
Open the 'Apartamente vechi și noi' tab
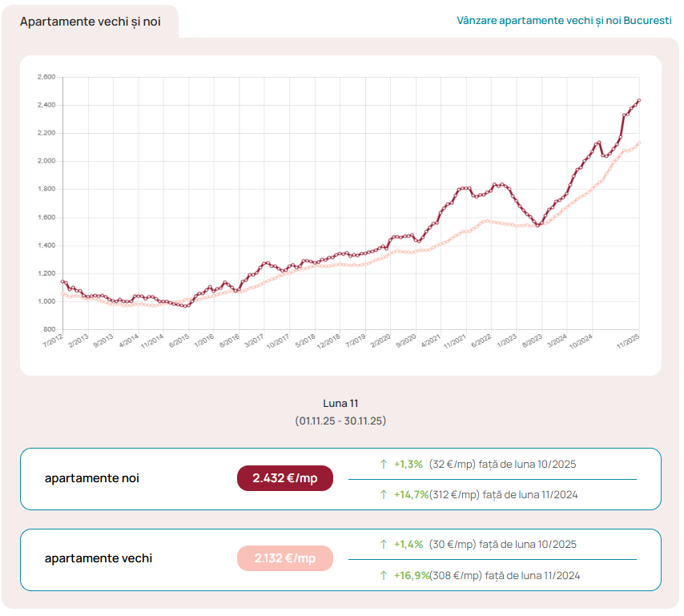(x=90, y=22)
